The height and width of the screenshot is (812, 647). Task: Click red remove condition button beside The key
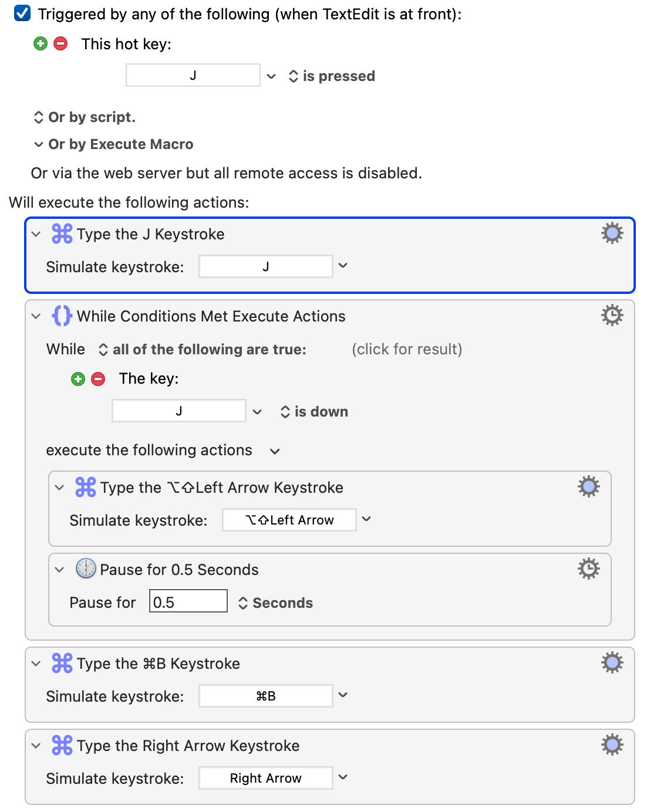tap(98, 379)
